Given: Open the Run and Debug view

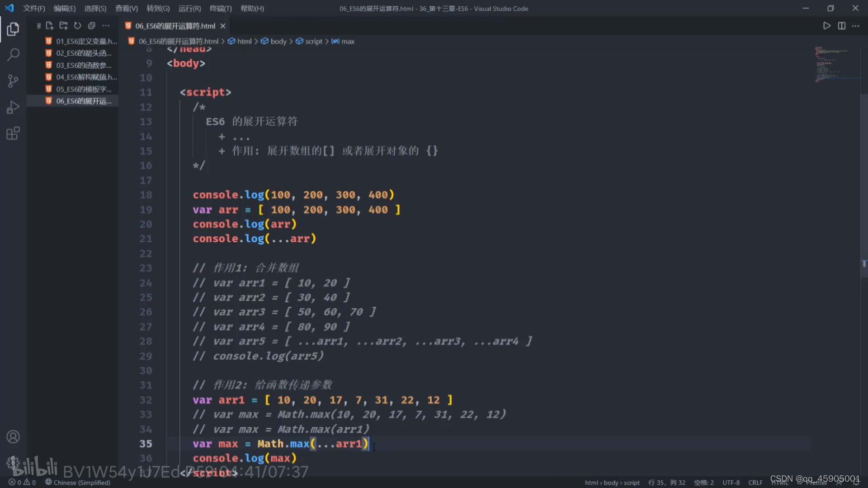Looking at the screenshot, I should [x=13, y=108].
